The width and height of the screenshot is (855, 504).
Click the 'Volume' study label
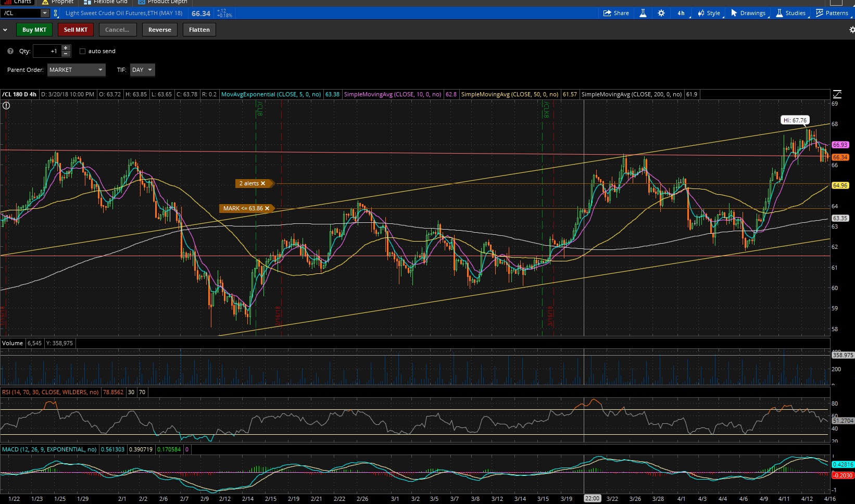pos(12,343)
